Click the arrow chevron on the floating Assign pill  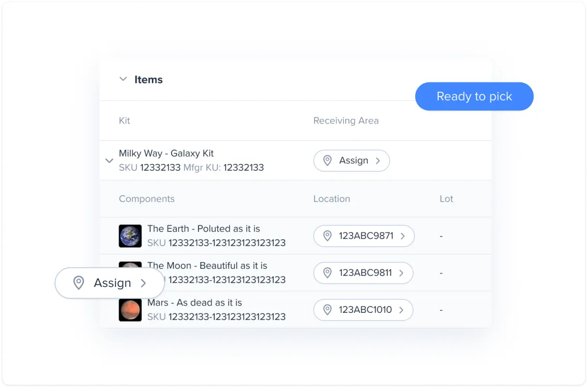[143, 283]
